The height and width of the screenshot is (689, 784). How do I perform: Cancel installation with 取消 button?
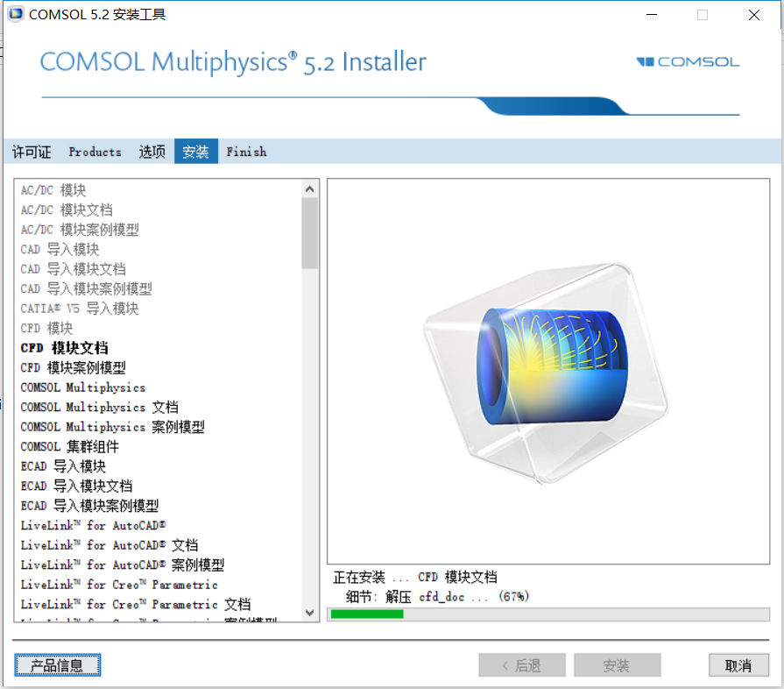pyautogui.click(x=738, y=665)
